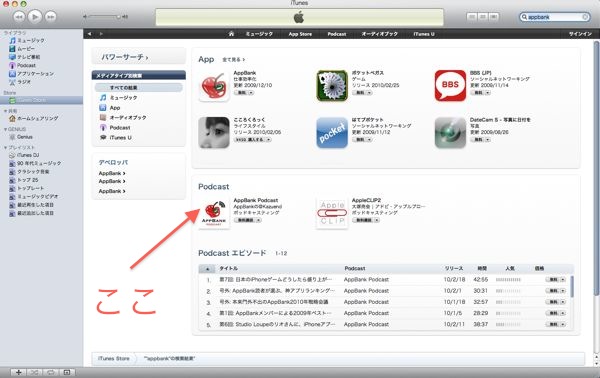The width and height of the screenshot is (600, 378).
Task: Click the Play button in the iTunes toolbar
Action: [35, 17]
